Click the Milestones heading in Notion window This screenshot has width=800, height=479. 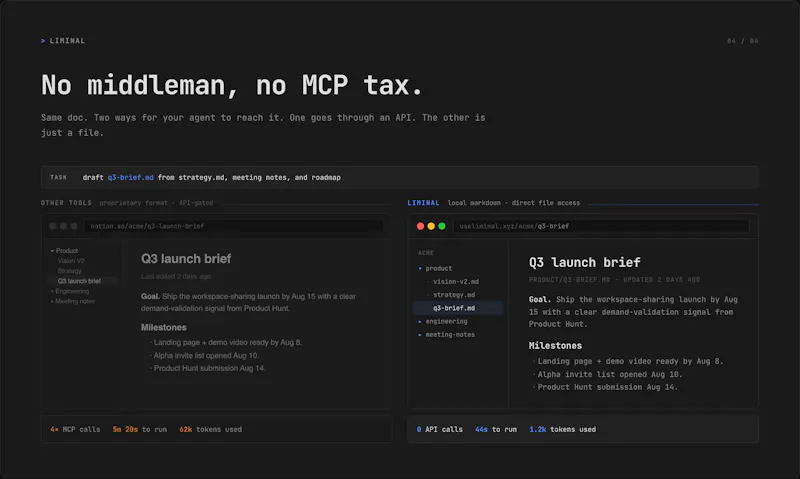pyautogui.click(x=164, y=327)
